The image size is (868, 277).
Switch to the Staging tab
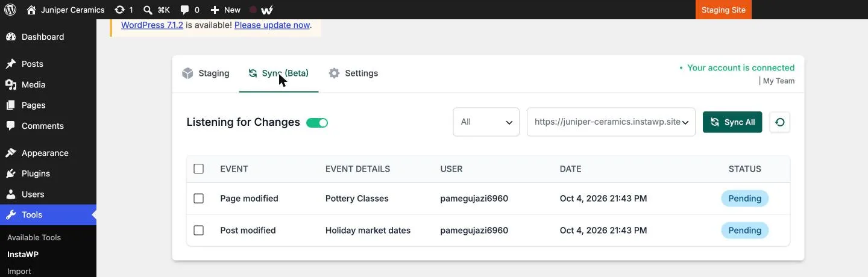206,73
